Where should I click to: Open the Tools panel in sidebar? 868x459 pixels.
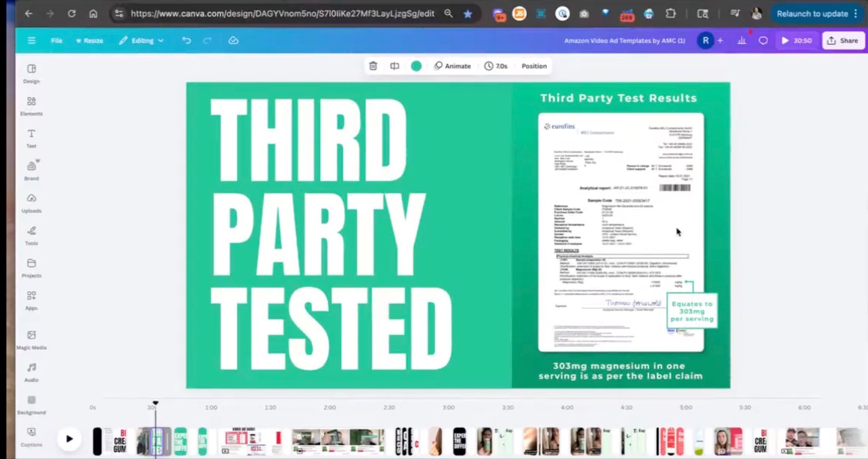point(31,236)
